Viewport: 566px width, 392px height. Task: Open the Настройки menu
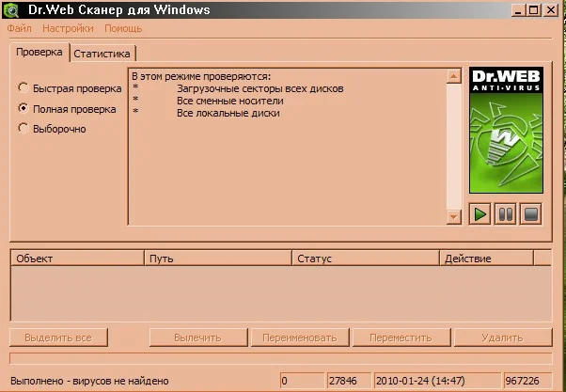(x=68, y=28)
